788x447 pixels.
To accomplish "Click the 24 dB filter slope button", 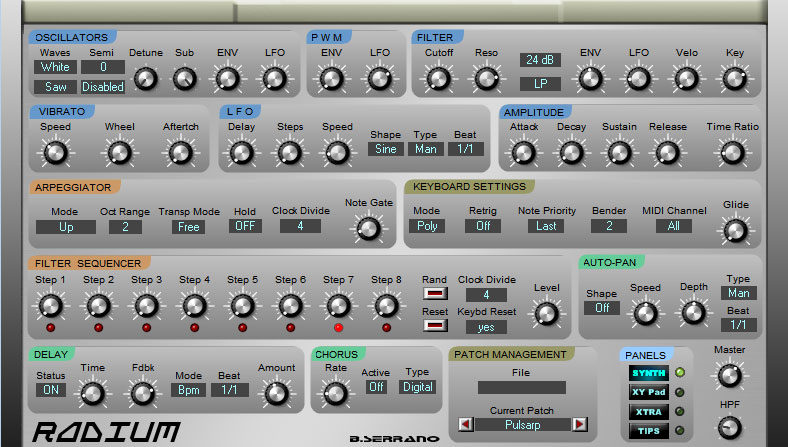I will (540, 60).
